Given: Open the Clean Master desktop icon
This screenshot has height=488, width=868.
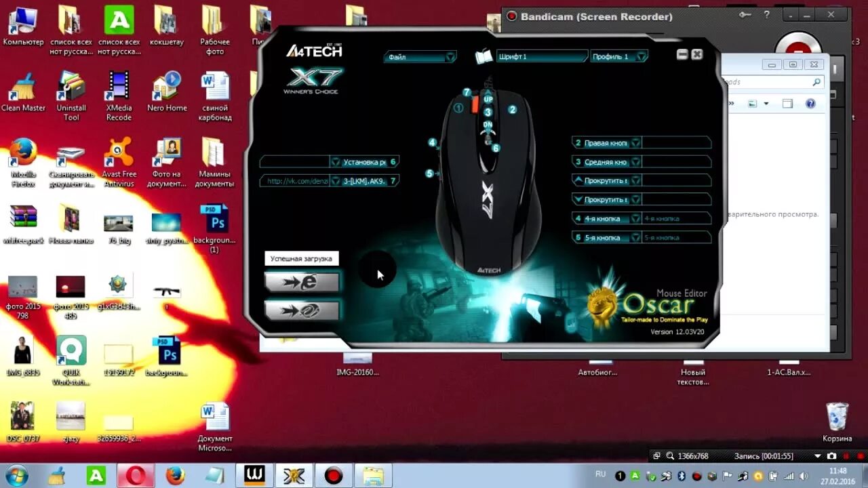Looking at the screenshot, I should point(24,91).
